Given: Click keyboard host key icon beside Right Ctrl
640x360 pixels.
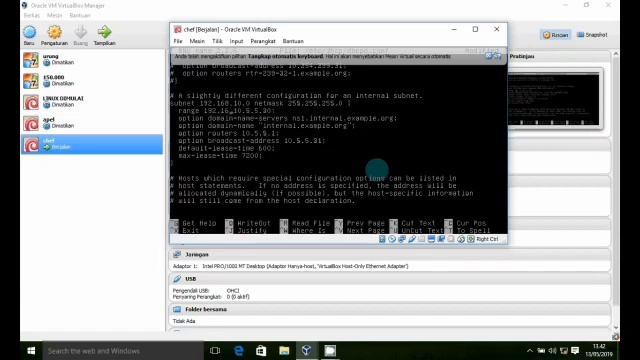Looking at the screenshot, I should tap(471, 239).
